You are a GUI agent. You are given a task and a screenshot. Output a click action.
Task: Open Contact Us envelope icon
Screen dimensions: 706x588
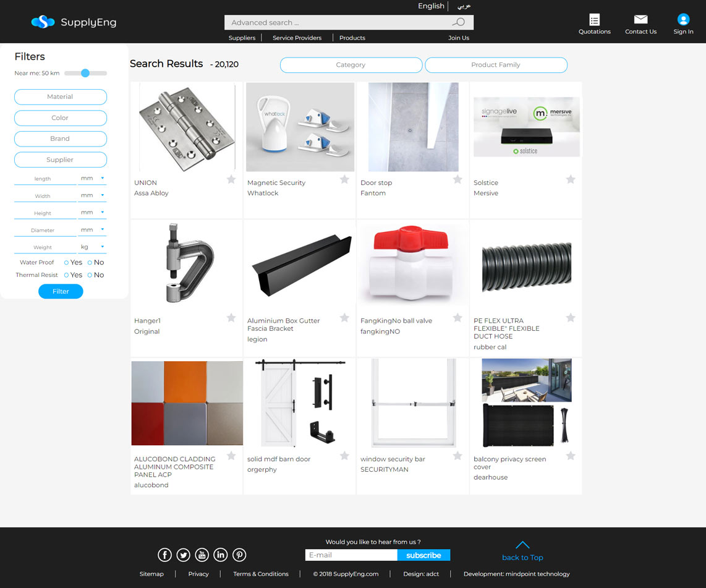pos(640,20)
